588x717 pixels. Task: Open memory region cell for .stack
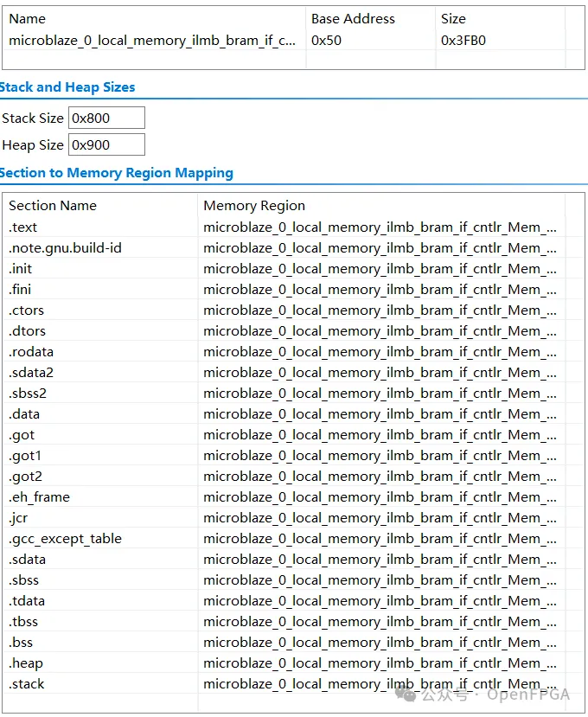[380, 684]
